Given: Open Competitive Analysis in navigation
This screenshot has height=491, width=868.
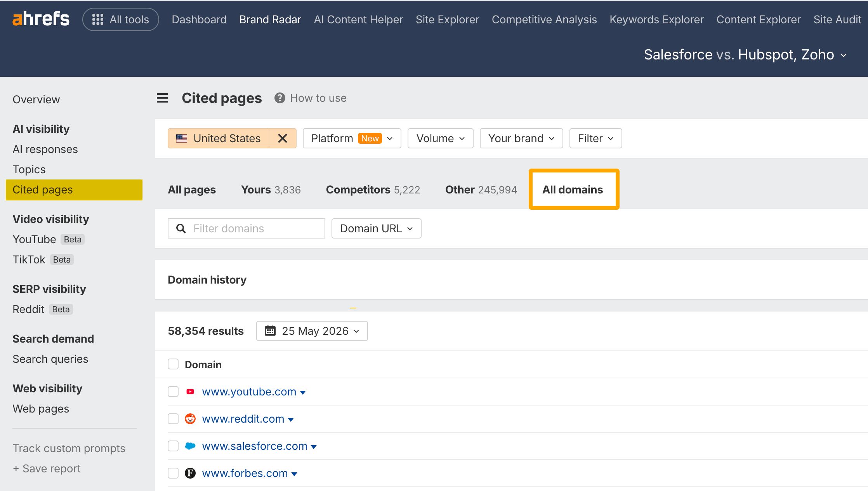Looking at the screenshot, I should click(x=544, y=19).
